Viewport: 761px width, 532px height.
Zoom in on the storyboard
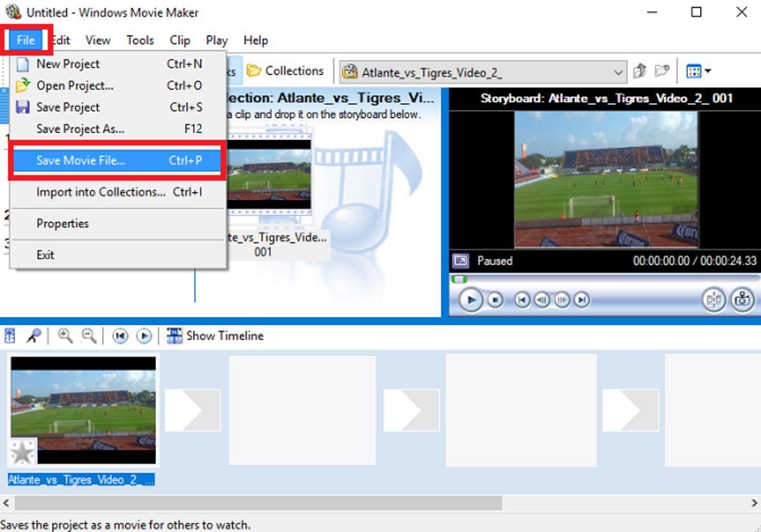point(65,336)
